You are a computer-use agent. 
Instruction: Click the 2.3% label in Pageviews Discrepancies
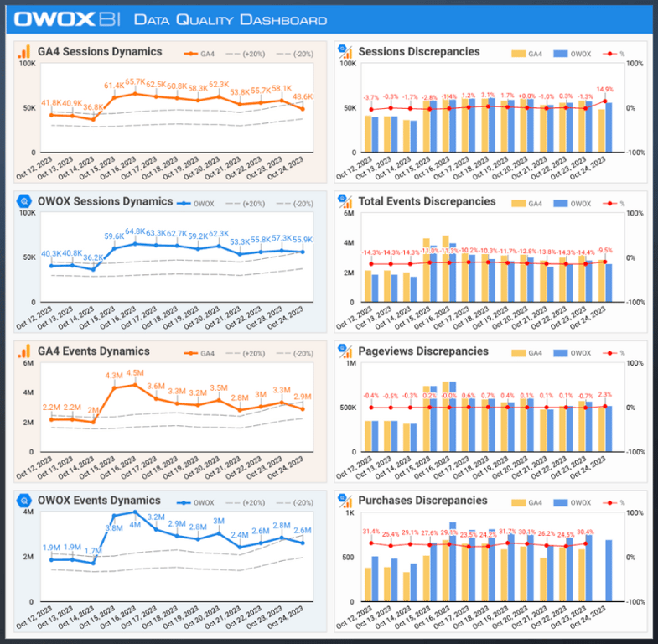604,395
